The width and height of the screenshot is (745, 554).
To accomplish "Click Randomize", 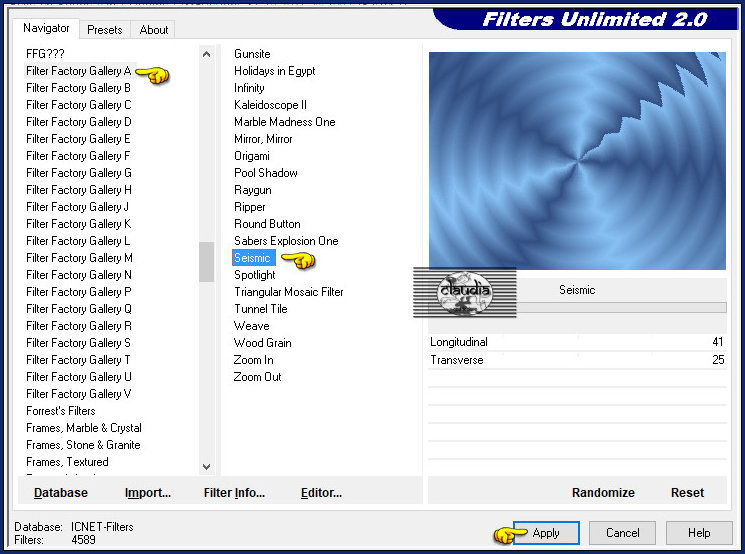I will (x=603, y=493).
